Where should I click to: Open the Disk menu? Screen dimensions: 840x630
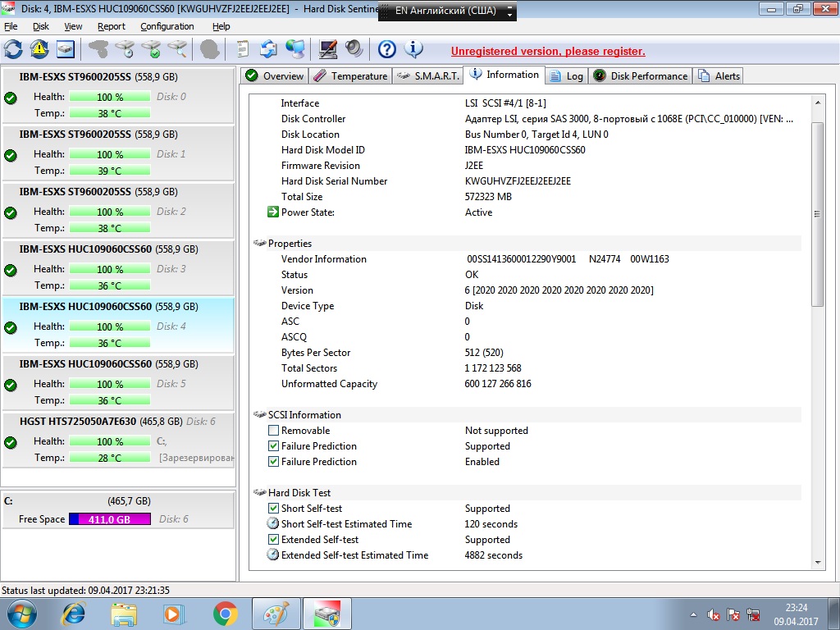point(41,26)
